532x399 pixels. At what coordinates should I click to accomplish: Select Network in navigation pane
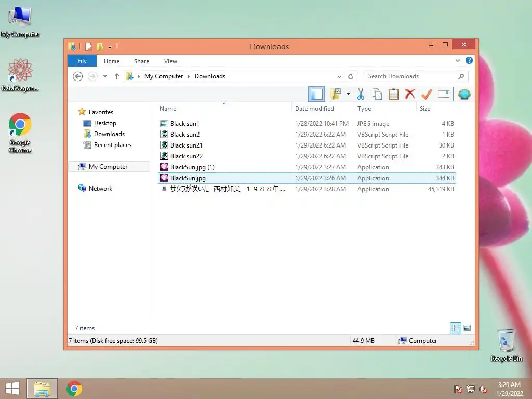[x=100, y=188]
